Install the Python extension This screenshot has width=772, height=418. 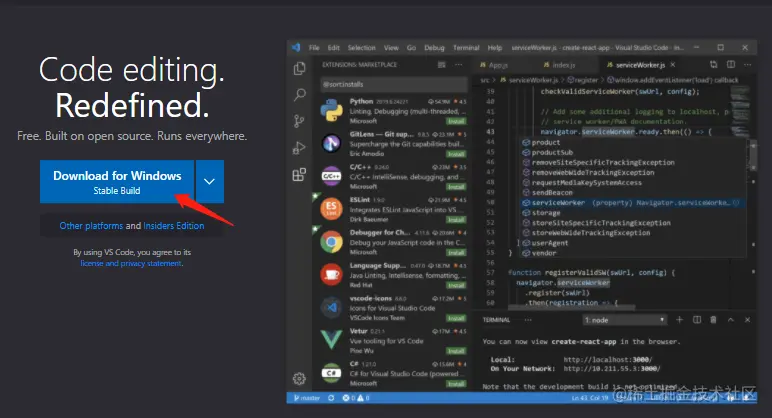pos(456,121)
